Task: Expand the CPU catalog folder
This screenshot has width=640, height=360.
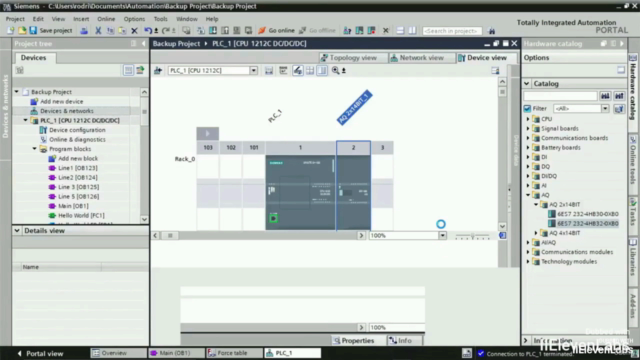Action: [x=528, y=119]
